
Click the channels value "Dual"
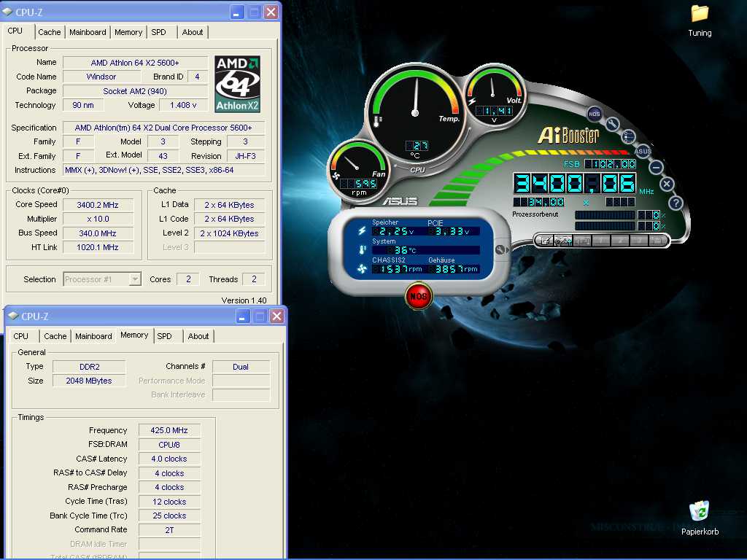[241, 367]
